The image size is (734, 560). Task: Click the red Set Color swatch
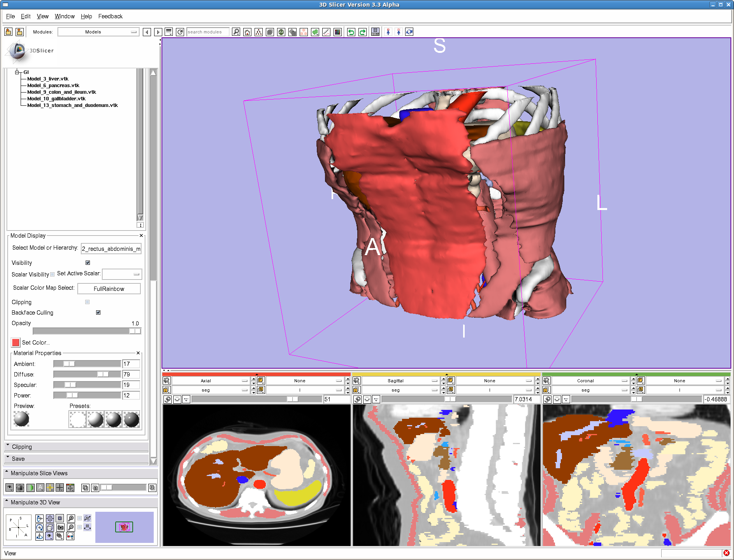[16, 343]
